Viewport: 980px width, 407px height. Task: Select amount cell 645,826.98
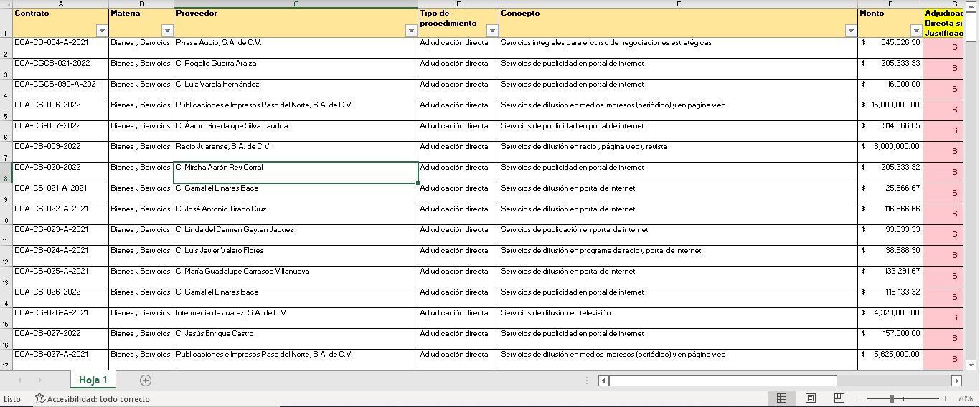click(x=890, y=48)
